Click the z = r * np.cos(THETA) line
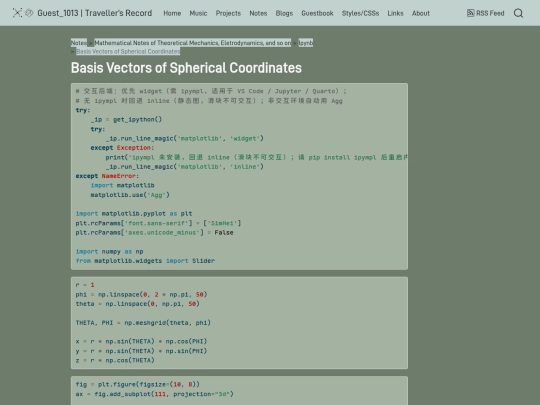Viewport: 540px width, 405px height. 115,360
